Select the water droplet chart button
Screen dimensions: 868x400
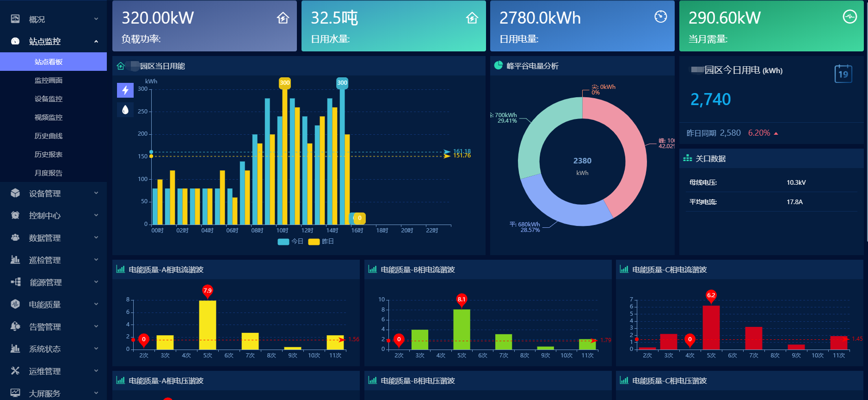pos(125,110)
